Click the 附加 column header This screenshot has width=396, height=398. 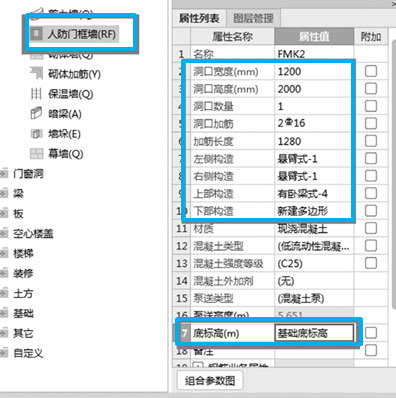371,36
